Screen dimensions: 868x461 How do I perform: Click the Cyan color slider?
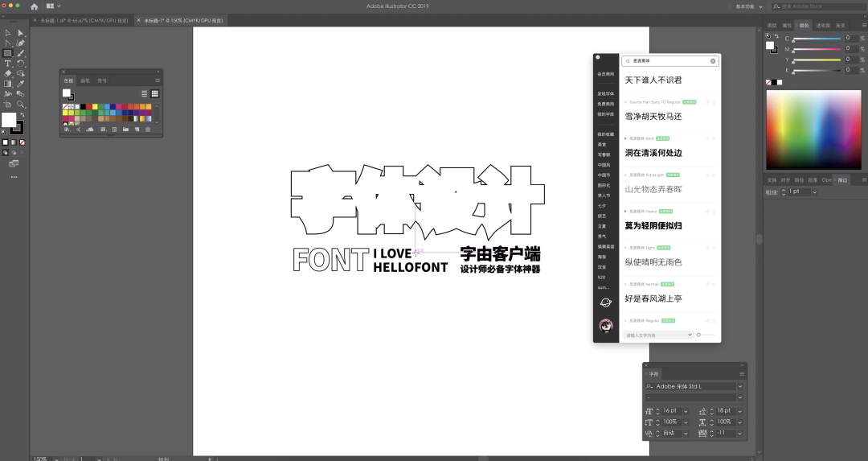pyautogui.click(x=816, y=38)
